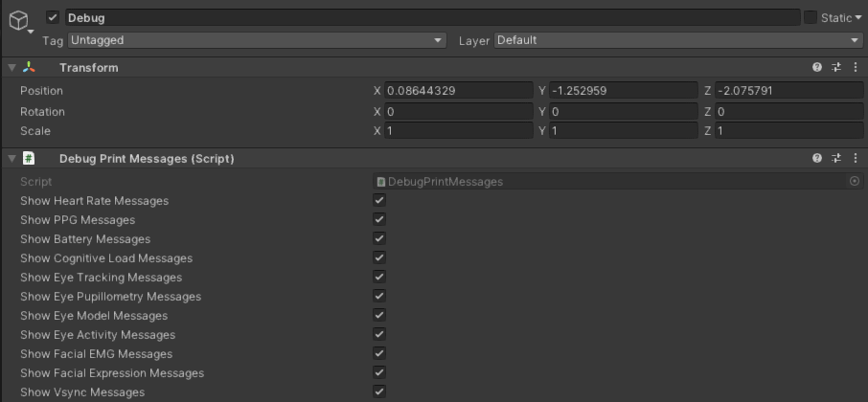
Task: Click the GameObject cube icon
Action: click(19, 22)
